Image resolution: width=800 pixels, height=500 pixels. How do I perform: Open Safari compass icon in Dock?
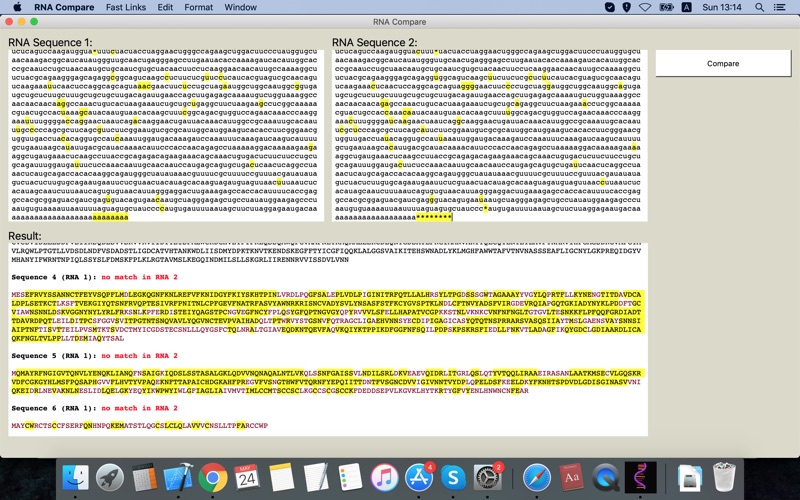click(537, 478)
